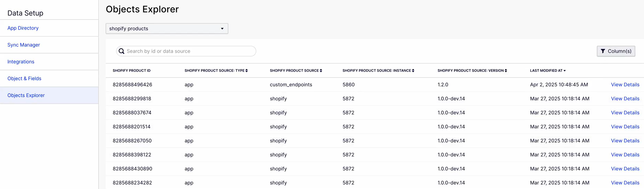Focus the Search by id or data source field
644x189 pixels.
pyautogui.click(x=186, y=51)
